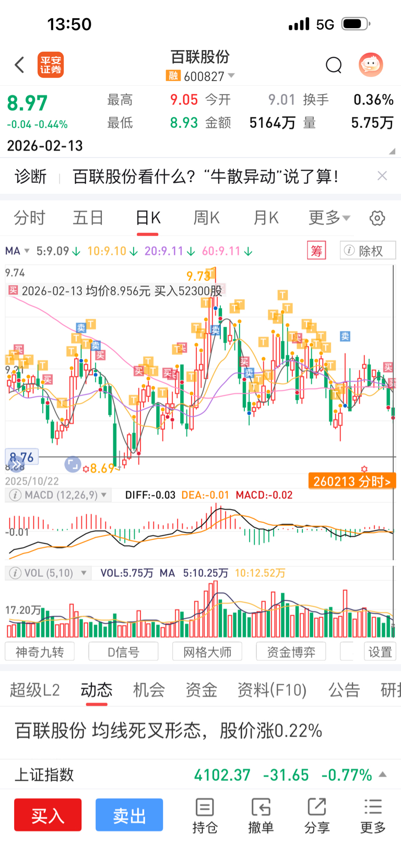The width and height of the screenshot is (401, 868).
Task: Tap the 平安证券 logo icon
Action: pos(51,65)
